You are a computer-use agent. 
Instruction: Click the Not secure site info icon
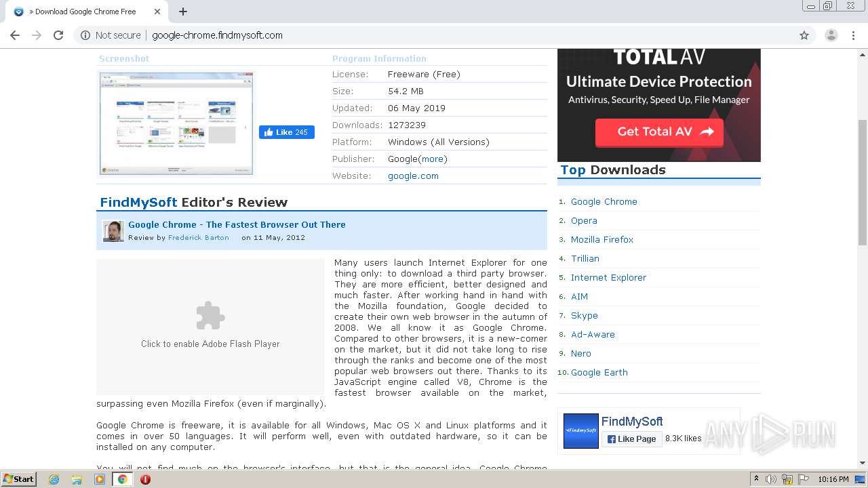[x=85, y=35]
